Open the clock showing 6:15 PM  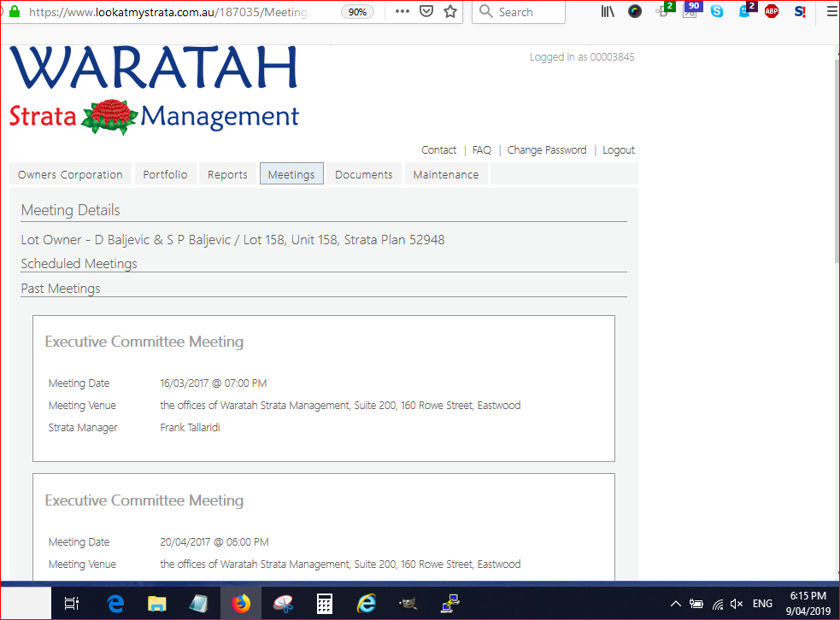tap(808, 604)
